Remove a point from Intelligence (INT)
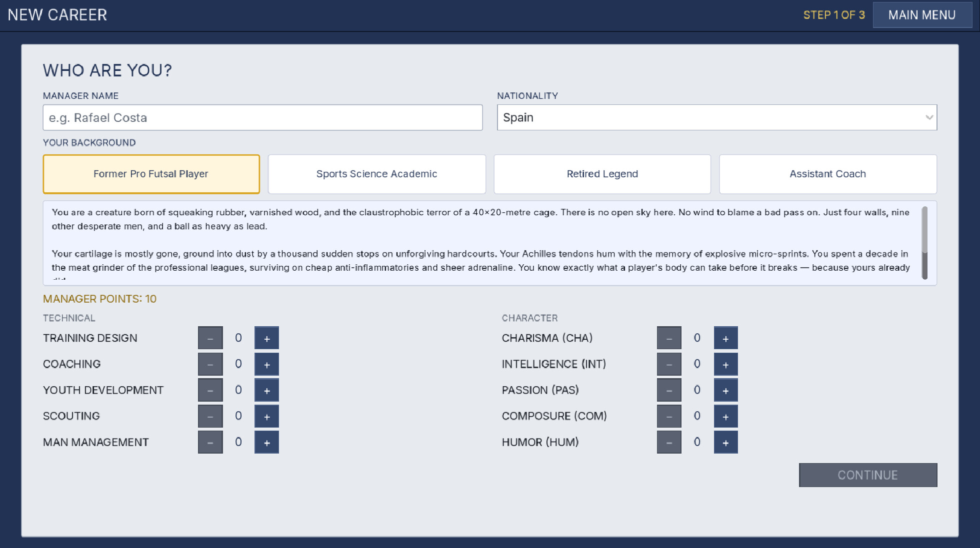Image resolution: width=980 pixels, height=548 pixels. [x=669, y=364]
